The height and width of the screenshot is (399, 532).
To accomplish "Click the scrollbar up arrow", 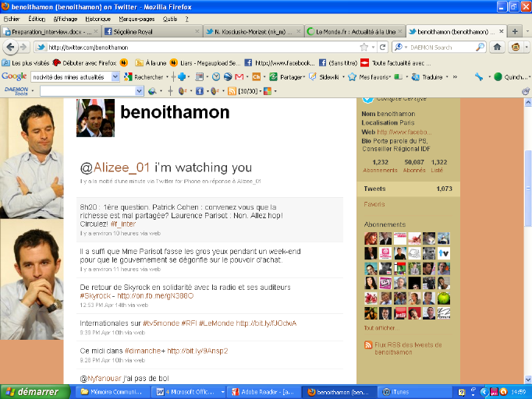I will [x=528, y=102].
